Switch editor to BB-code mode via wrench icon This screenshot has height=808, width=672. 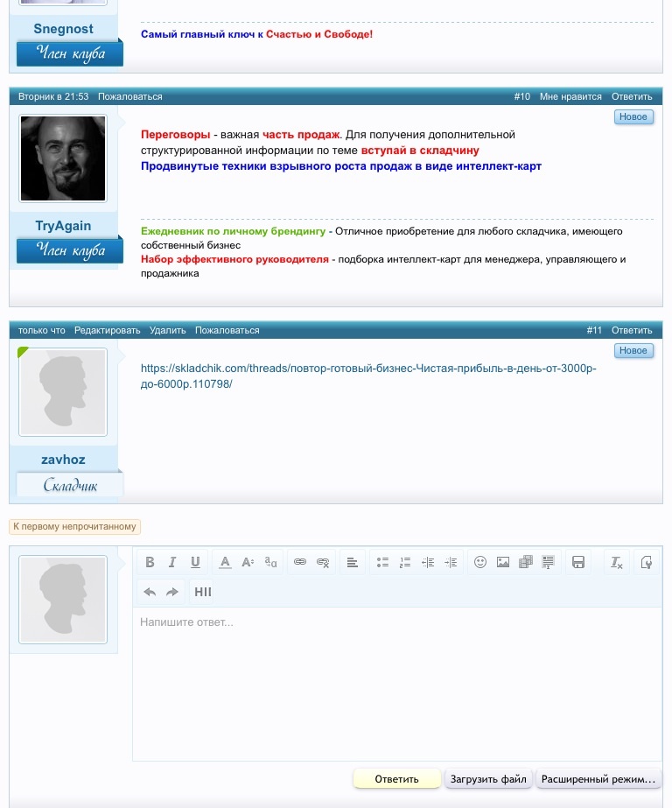click(x=647, y=562)
